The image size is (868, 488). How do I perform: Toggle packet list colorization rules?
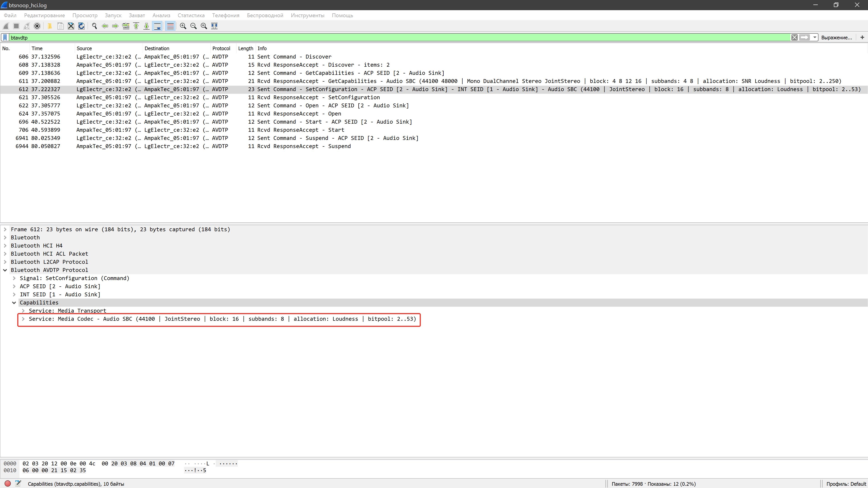click(x=170, y=26)
